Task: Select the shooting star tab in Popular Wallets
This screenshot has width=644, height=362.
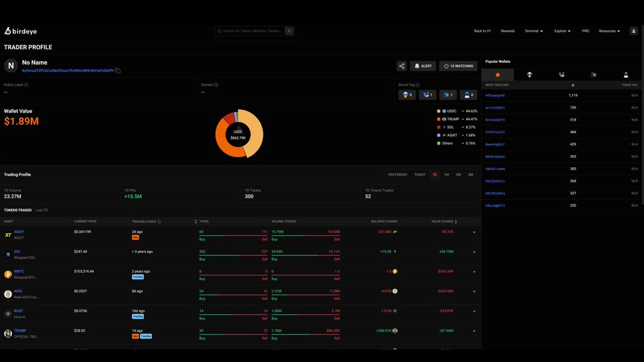Action: (594, 75)
